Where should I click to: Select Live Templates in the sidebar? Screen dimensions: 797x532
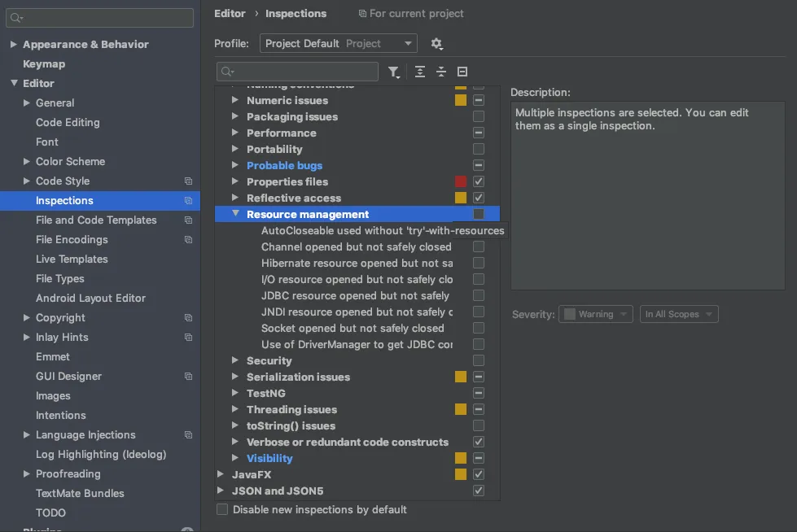tap(72, 259)
